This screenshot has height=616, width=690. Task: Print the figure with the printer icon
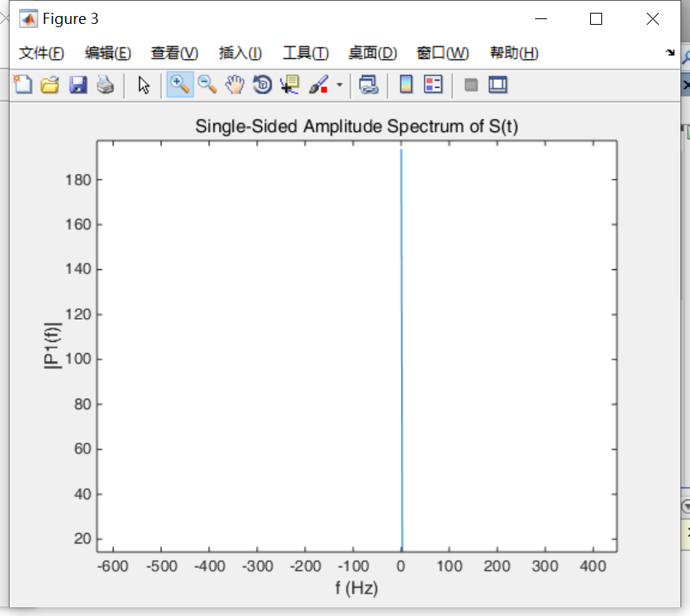pyautogui.click(x=105, y=85)
